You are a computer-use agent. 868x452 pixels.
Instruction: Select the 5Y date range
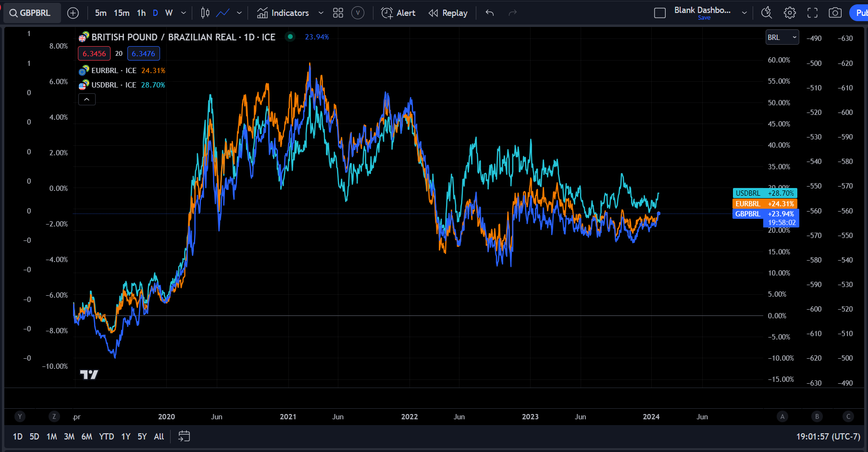(142, 436)
